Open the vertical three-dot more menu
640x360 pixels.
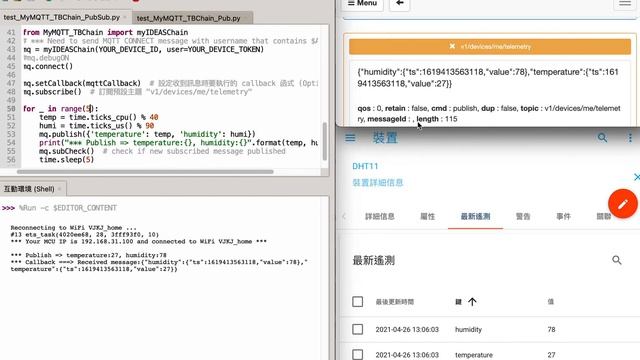[630, 138]
